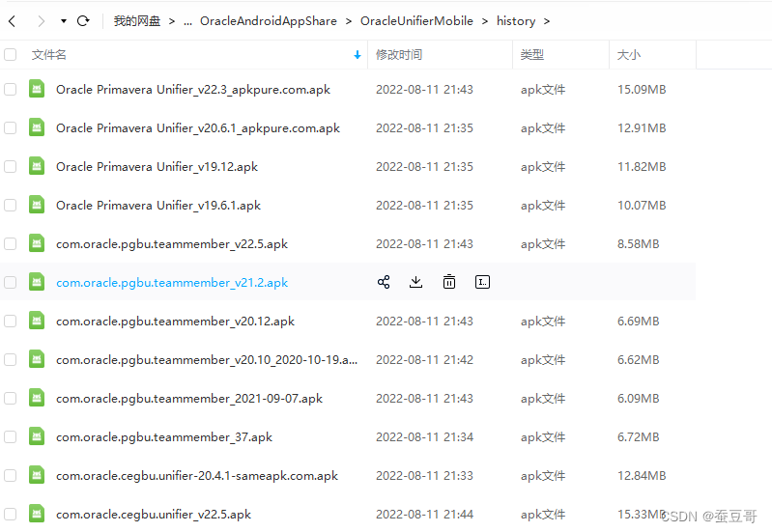The image size is (772, 532).
Task: Sort by 大小 column
Action: tap(629, 55)
